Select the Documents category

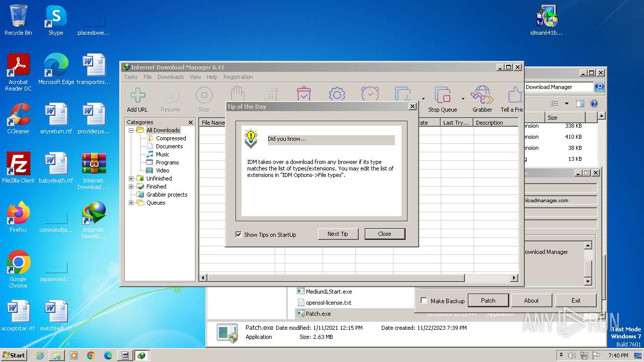point(169,146)
